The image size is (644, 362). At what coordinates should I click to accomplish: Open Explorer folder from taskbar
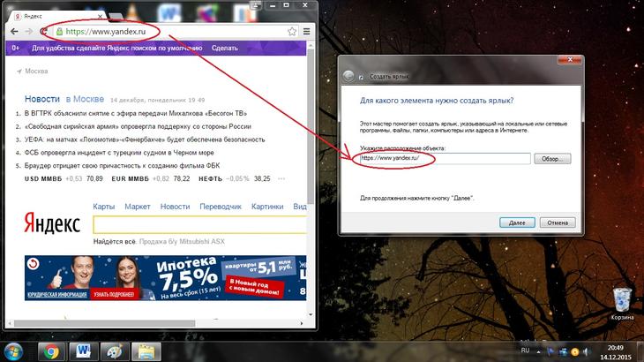pyautogui.click(x=146, y=352)
